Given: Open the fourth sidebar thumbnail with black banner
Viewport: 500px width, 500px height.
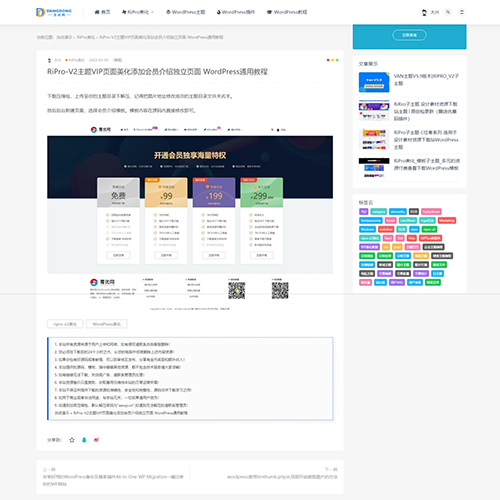Looking at the screenshot, I should point(374,167).
